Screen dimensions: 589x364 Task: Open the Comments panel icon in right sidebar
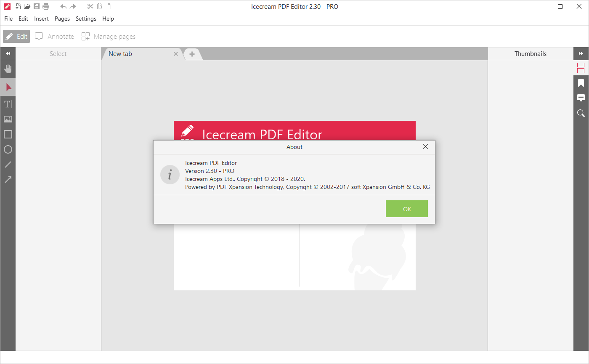point(581,98)
